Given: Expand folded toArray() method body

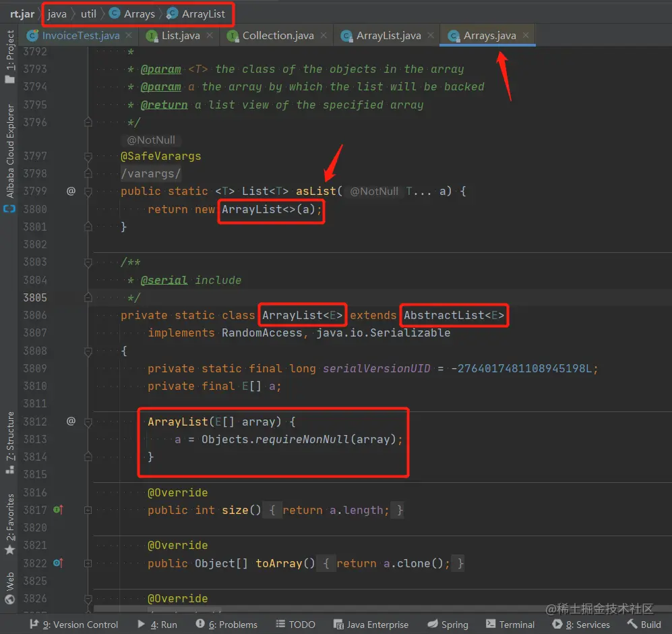Looking at the screenshot, I should point(88,563).
